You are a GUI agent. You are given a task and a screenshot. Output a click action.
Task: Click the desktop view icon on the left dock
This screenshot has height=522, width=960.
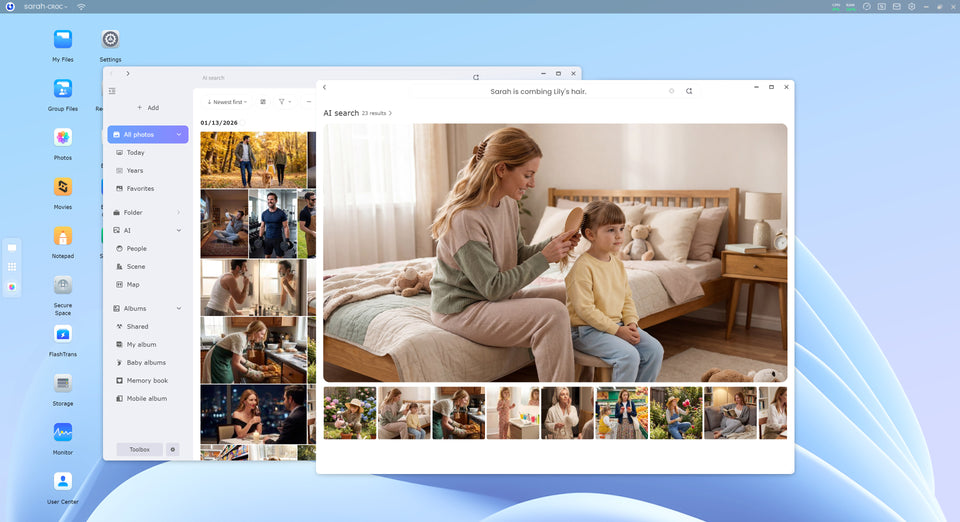point(12,248)
